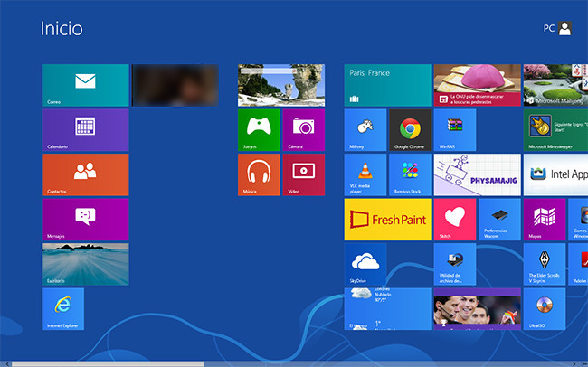Open the Intel App tile

555,174
